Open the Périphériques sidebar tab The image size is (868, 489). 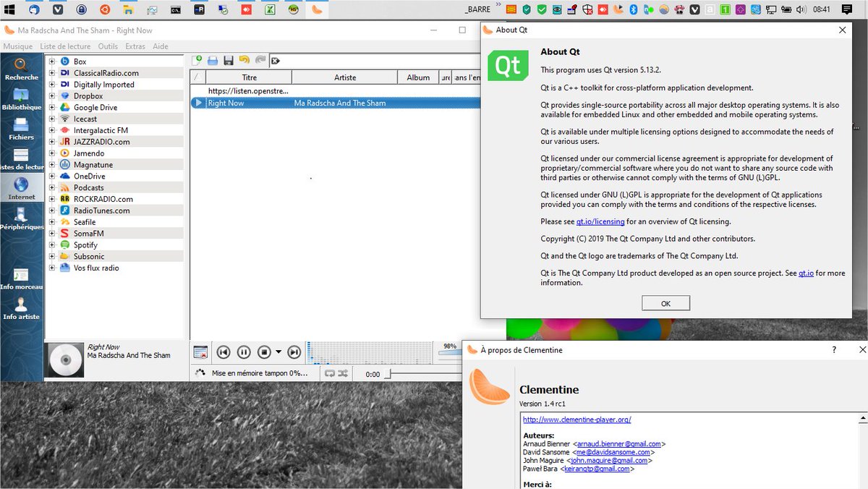[22, 218]
